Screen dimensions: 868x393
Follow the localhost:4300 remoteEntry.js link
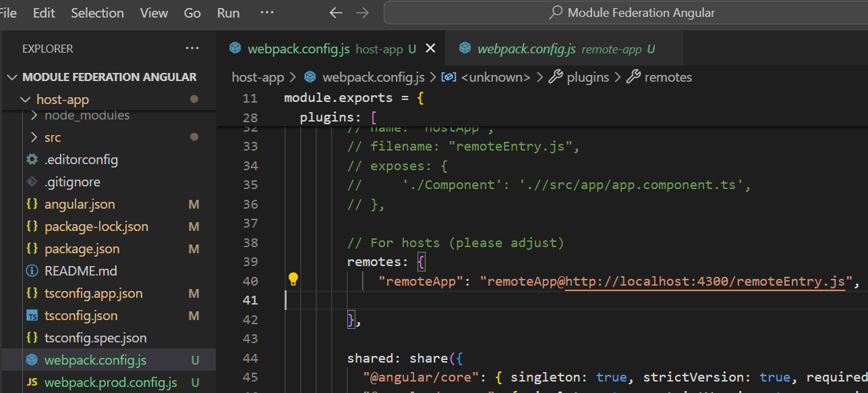pyautogui.click(x=705, y=282)
